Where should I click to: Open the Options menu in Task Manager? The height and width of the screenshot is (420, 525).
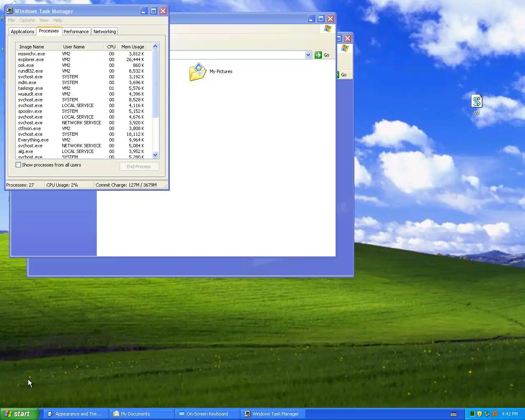point(27,20)
